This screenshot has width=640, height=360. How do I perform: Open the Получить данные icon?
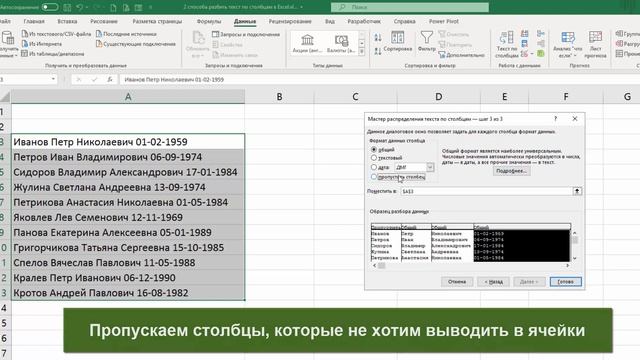pyautogui.click(x=8, y=38)
